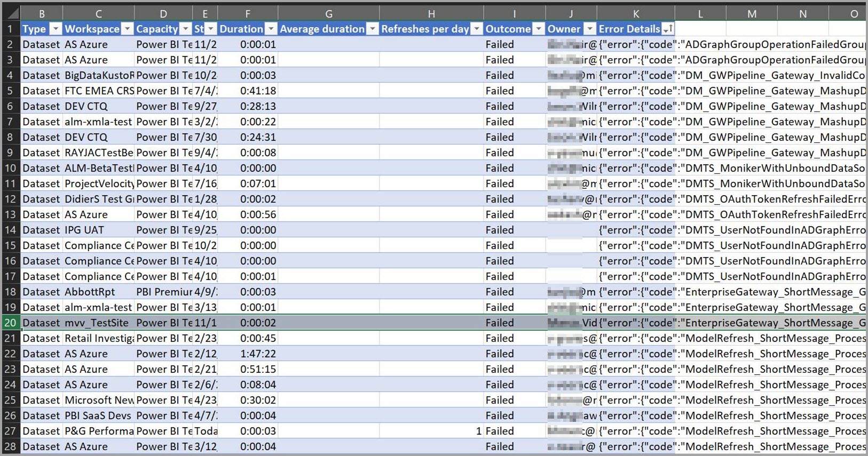Select entire row 14 via its row number

coord(10,230)
